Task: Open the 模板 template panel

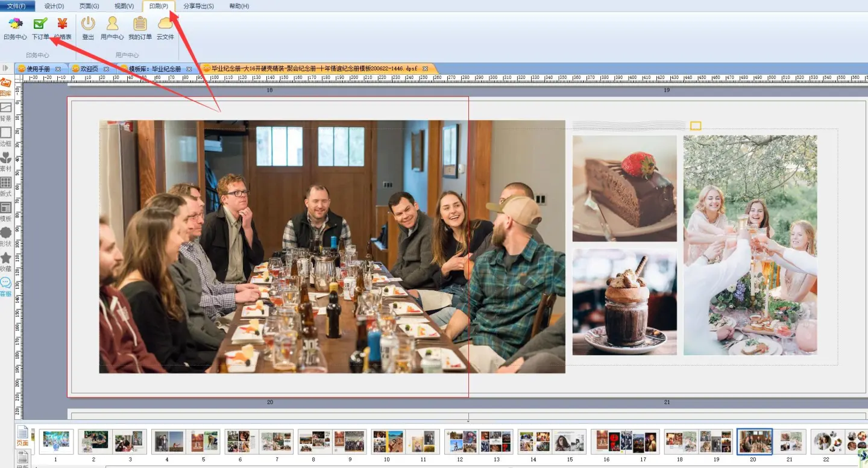Action: pos(5,212)
